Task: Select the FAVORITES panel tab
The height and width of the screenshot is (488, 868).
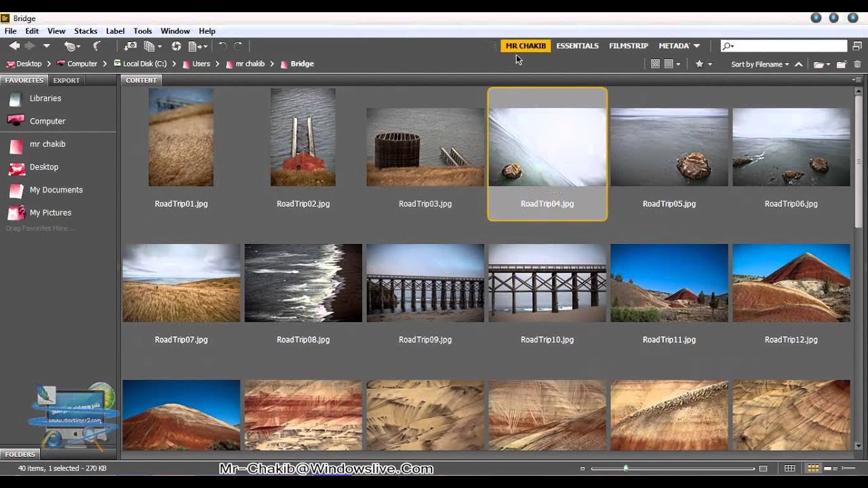Action: click(24, 80)
